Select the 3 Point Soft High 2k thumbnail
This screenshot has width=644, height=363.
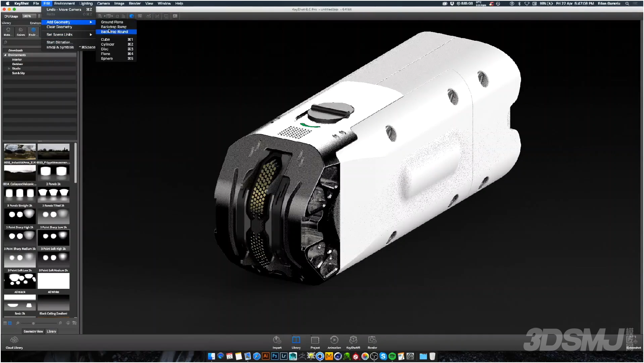click(53, 238)
